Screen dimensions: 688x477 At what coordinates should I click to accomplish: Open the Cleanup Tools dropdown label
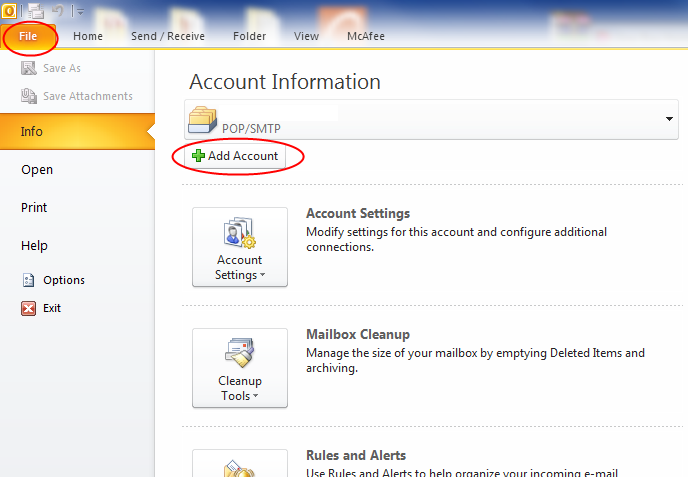(x=240, y=389)
